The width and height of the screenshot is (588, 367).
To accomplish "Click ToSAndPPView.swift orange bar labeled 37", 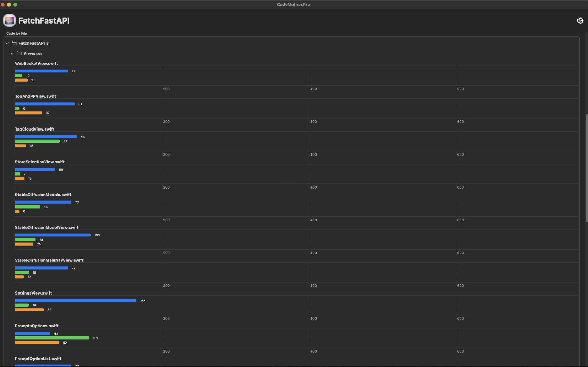I will [28, 113].
